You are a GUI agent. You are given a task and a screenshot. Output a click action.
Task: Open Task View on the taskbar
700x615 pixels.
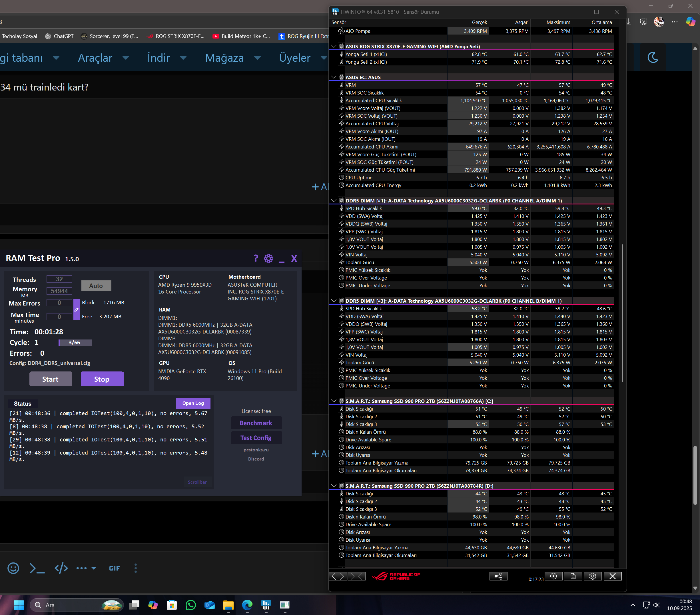134,605
